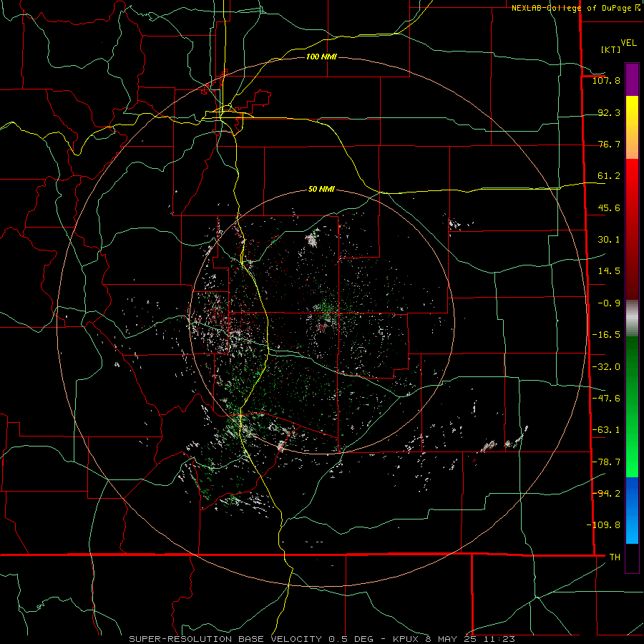This screenshot has height=644, width=644.
Task: Click the [KT] units label
Action: click(610, 49)
